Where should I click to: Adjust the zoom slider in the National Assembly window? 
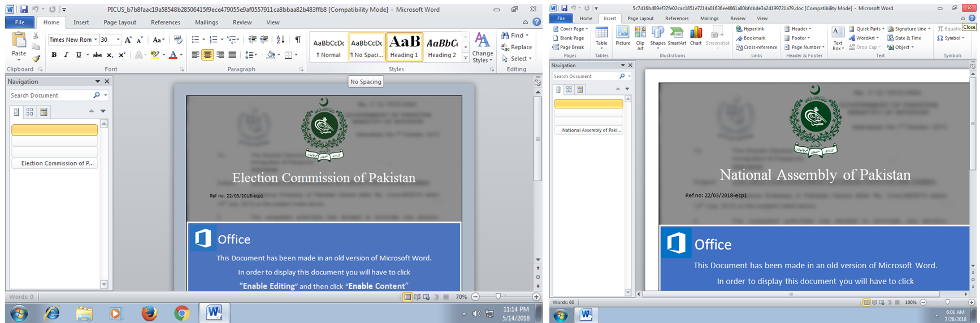(948, 302)
